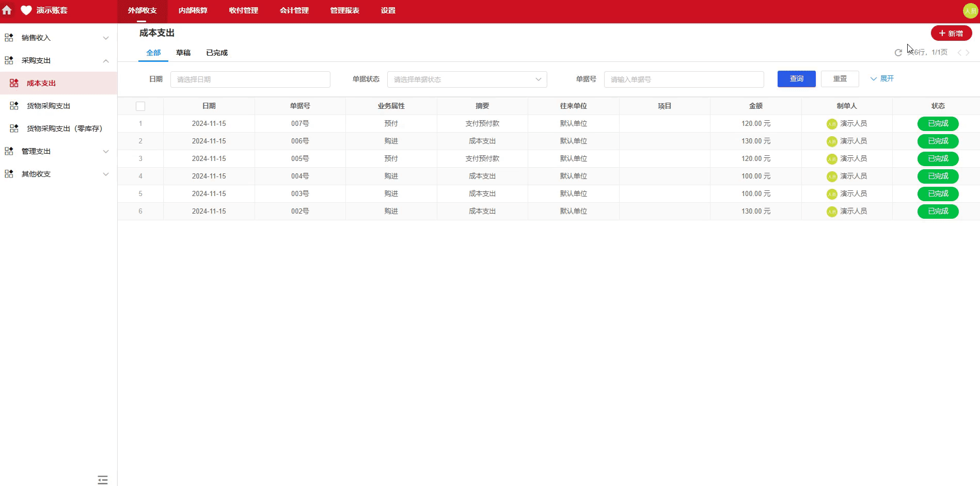Click the 新增 button to add record
Screen dimensions: 980x486
(951, 33)
